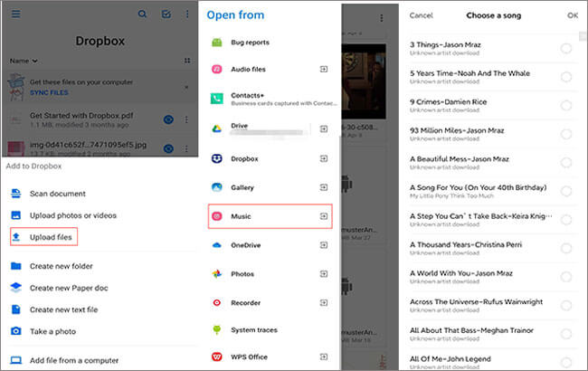Tap the Google Drive icon
The width and height of the screenshot is (588, 371).
point(217,128)
